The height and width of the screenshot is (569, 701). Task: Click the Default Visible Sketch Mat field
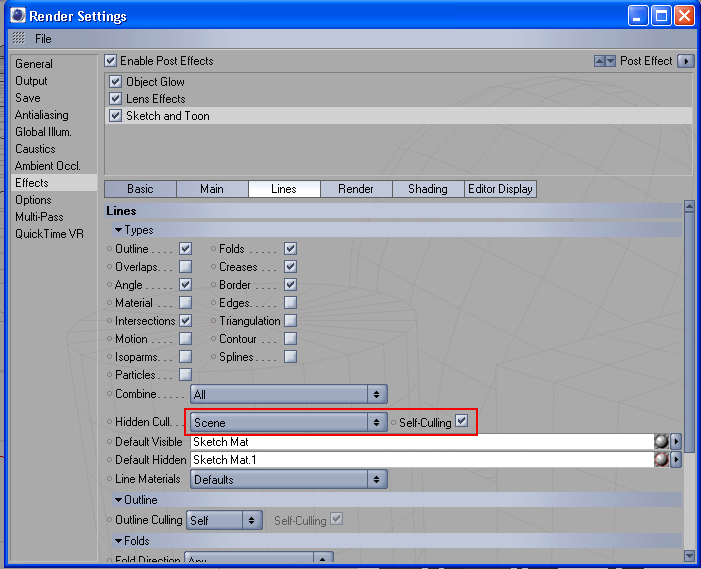point(422,442)
